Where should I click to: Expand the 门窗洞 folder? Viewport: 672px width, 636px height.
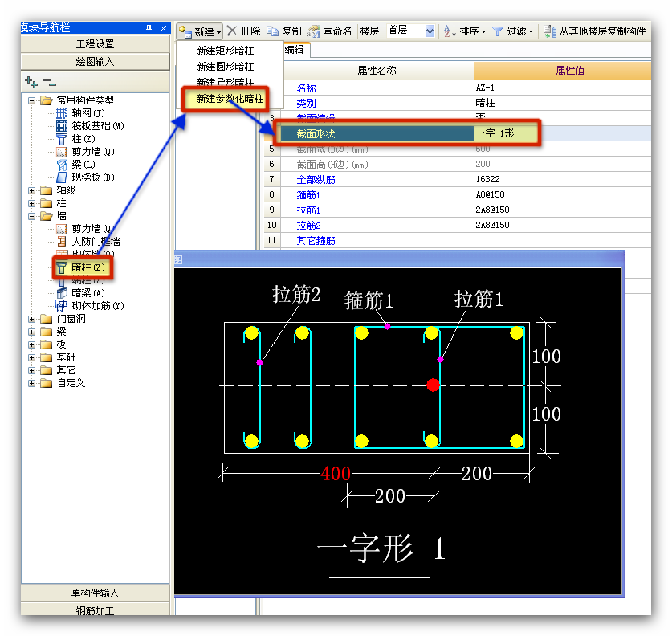coord(32,320)
